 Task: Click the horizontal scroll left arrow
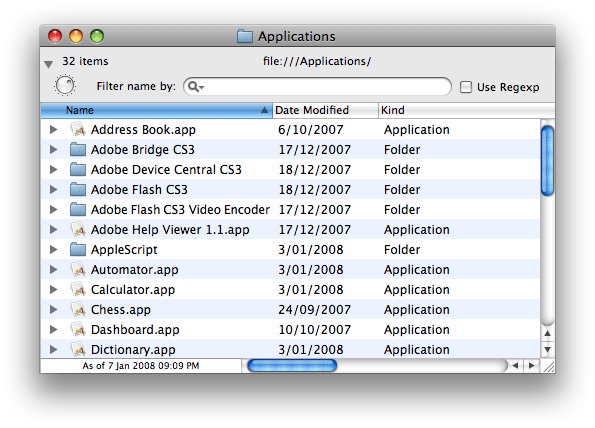[515, 366]
